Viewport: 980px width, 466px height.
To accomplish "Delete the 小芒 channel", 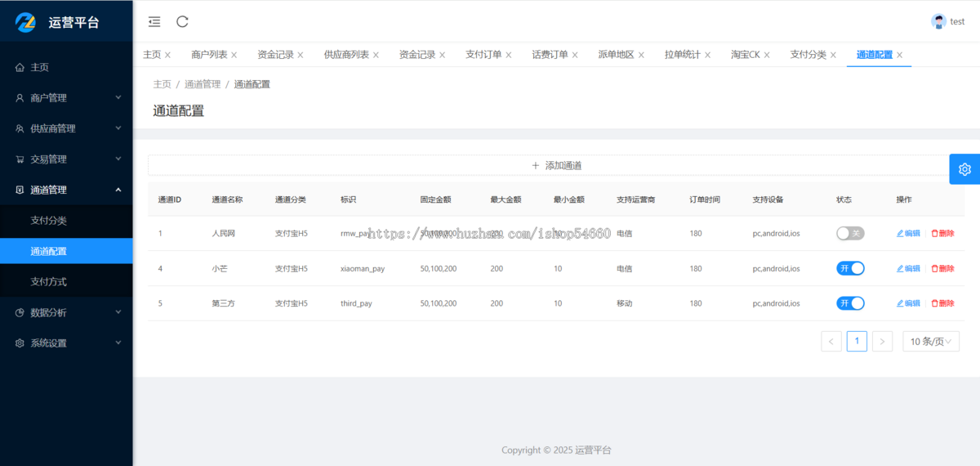I will (x=942, y=268).
